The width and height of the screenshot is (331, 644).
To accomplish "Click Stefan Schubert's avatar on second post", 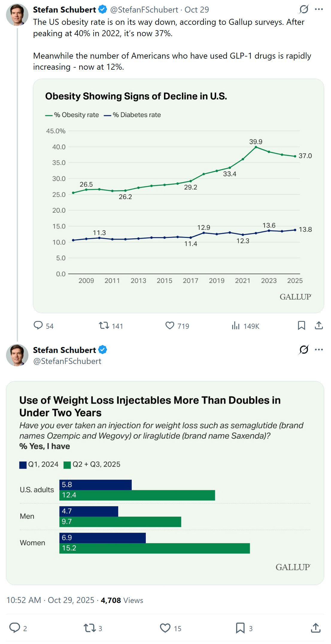I will coord(17,355).
